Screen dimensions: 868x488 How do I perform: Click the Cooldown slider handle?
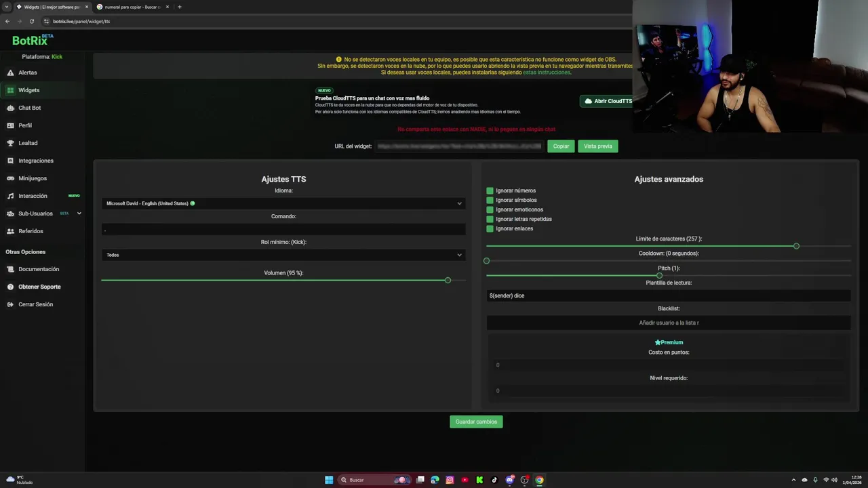tap(486, 261)
